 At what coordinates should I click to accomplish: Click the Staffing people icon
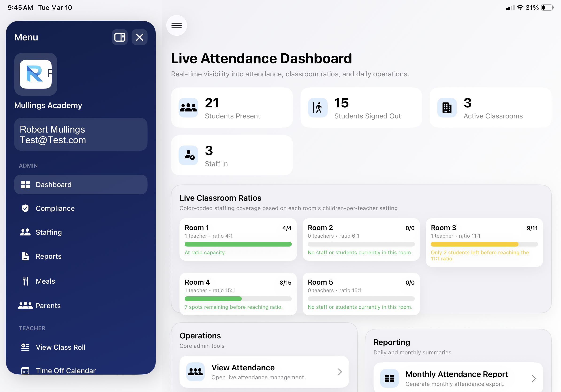point(25,232)
